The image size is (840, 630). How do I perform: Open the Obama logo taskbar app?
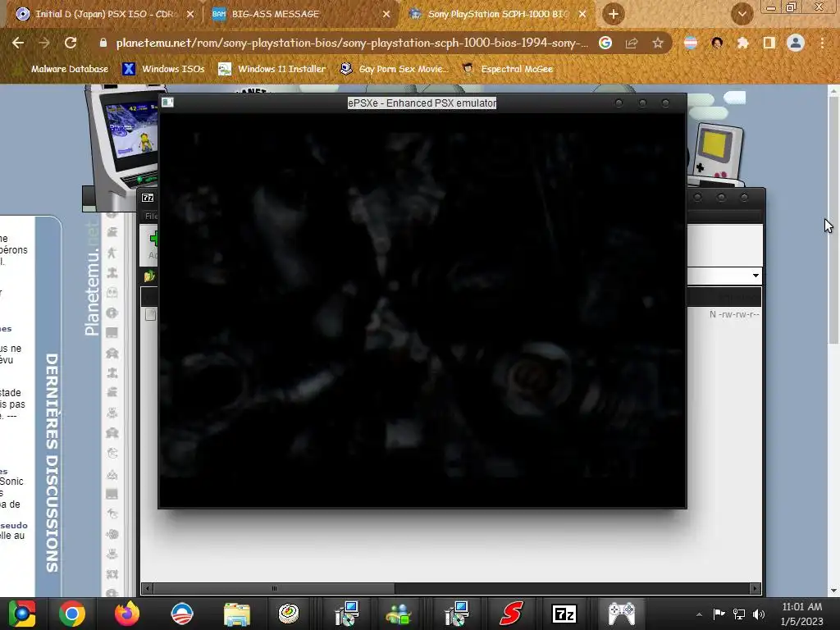click(x=181, y=614)
